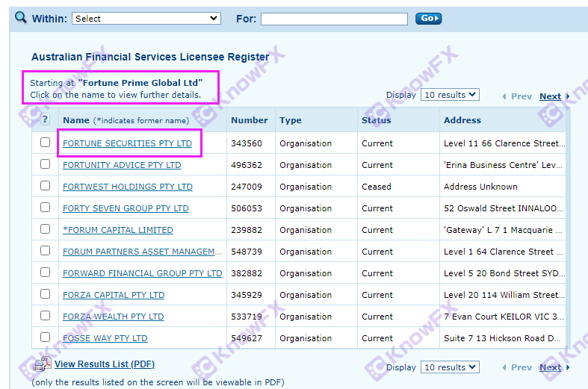This screenshot has height=389, width=588.
Task: Go to Next page at bottom
Action: click(x=550, y=367)
